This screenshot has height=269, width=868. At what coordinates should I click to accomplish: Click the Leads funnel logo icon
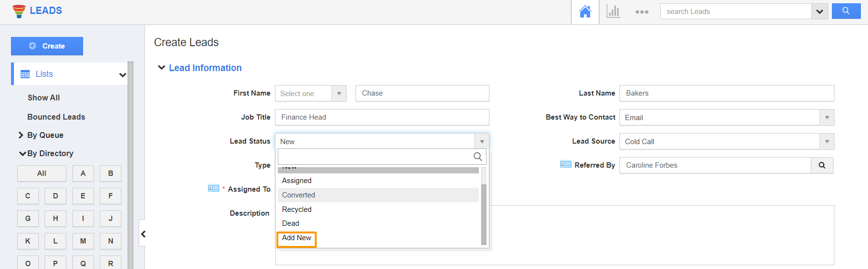[x=19, y=11]
